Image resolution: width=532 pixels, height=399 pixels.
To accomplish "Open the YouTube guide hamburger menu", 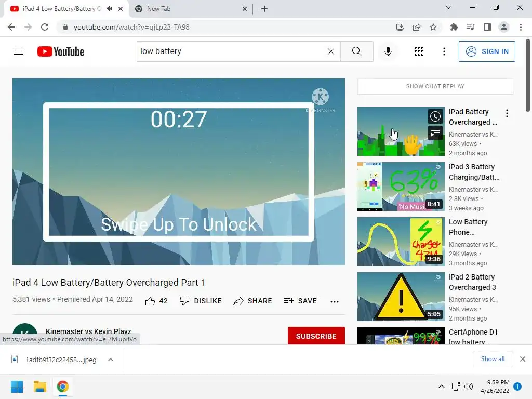I will pos(19,51).
